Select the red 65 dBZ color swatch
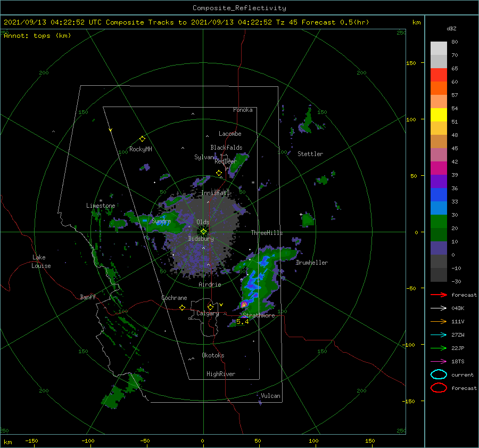The image size is (479, 448). 439,75
